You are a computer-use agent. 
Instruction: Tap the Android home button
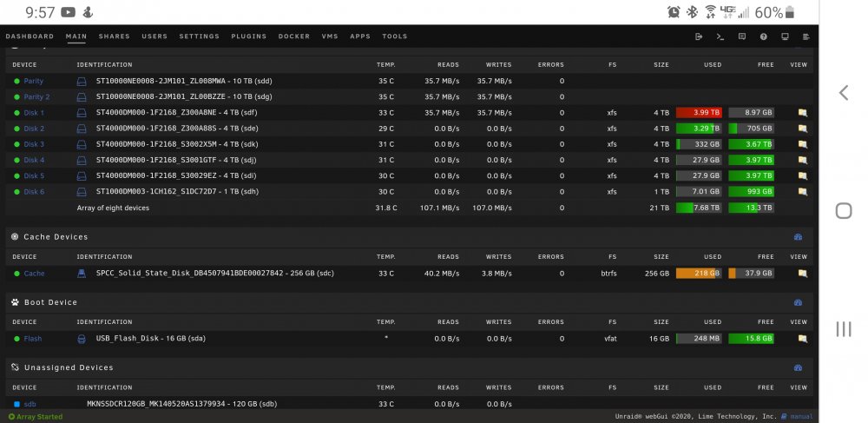point(843,211)
